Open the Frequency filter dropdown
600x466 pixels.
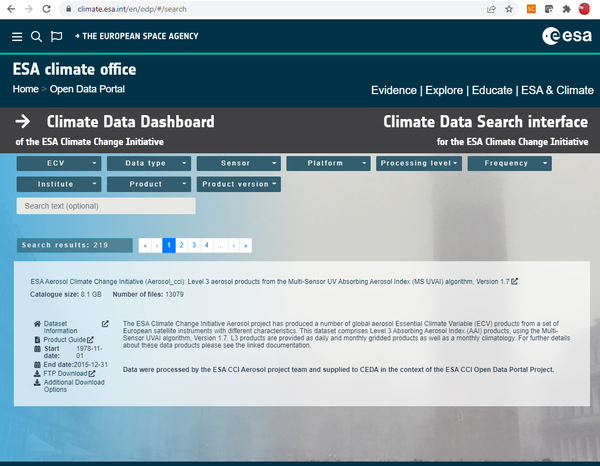tap(510, 163)
